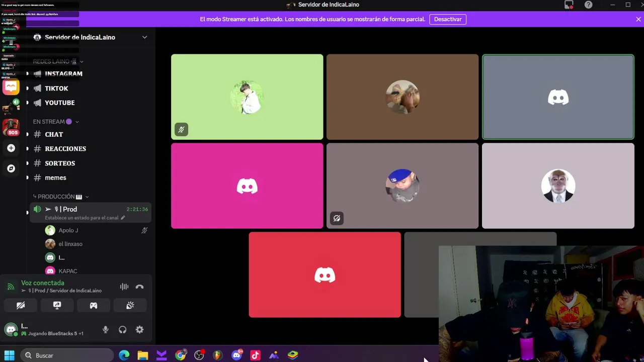Disconnect from voice with the hang-up icon
Image resolution: width=644 pixels, height=362 pixels.
coord(139,287)
